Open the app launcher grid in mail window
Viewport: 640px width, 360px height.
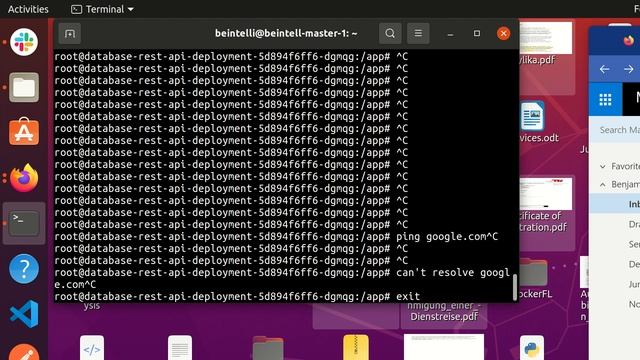click(x=605, y=99)
